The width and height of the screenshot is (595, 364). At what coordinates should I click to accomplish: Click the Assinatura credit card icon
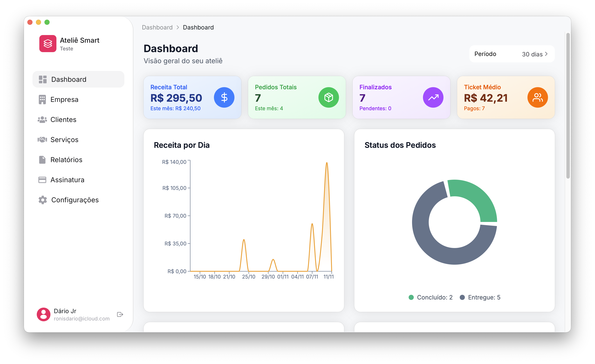click(x=42, y=180)
